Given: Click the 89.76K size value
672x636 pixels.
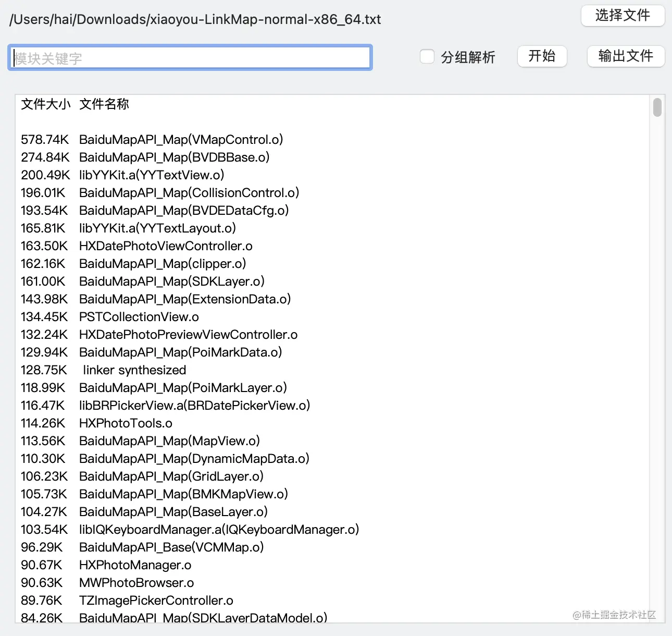Looking at the screenshot, I should 42,601.
